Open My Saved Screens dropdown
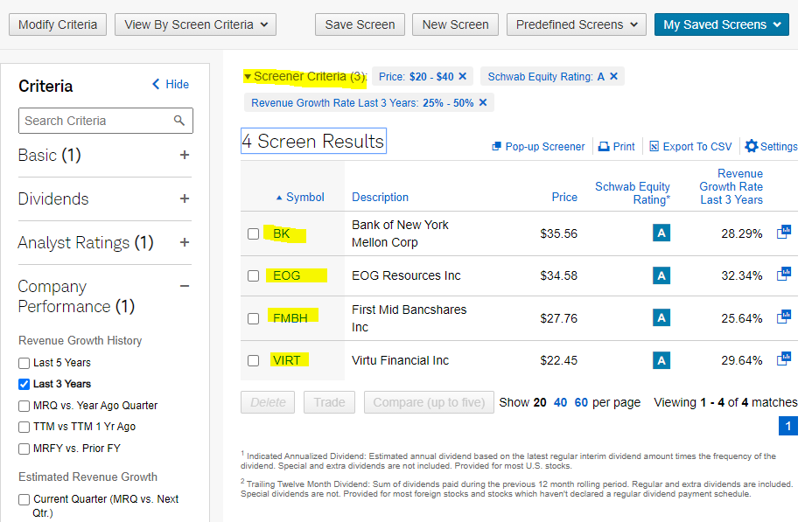The image size is (812, 522). point(722,24)
